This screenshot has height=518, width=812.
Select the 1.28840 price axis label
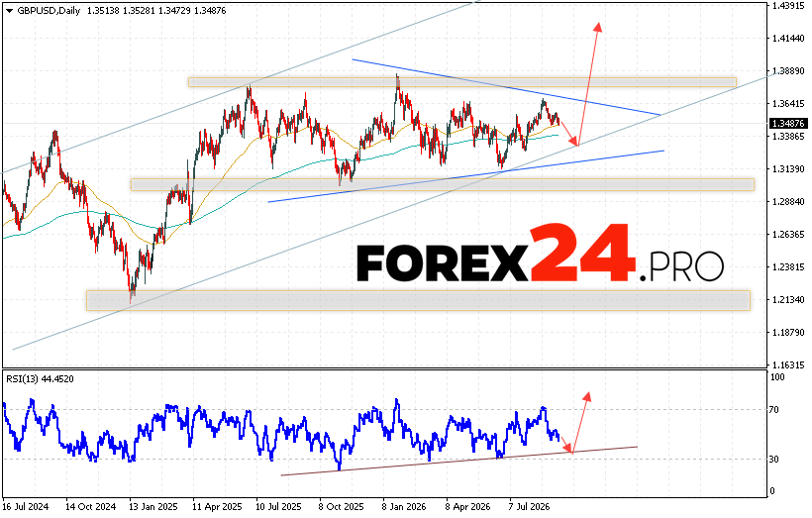pos(788,201)
